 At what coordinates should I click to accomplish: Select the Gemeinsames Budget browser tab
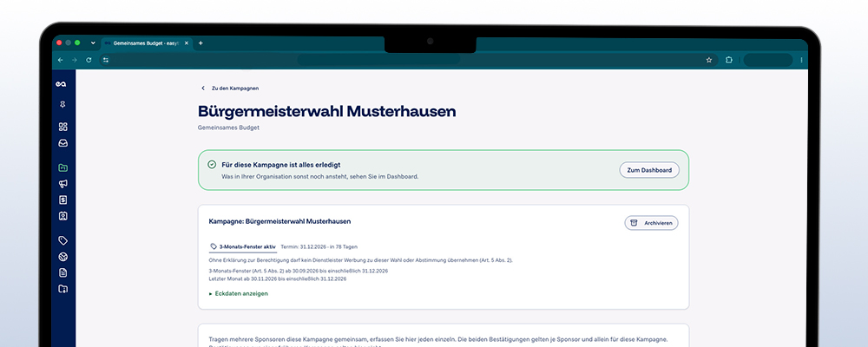coord(147,43)
